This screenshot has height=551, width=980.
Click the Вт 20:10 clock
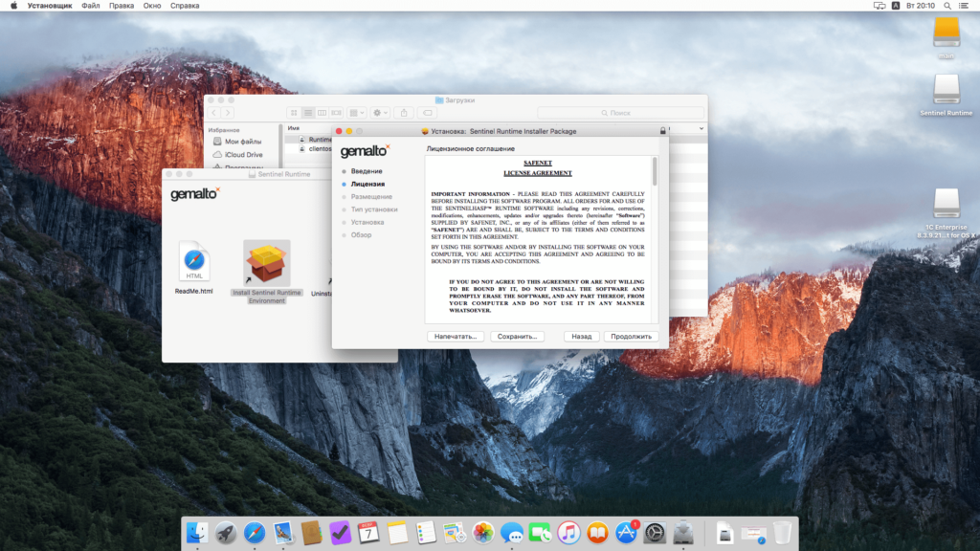click(x=921, y=6)
